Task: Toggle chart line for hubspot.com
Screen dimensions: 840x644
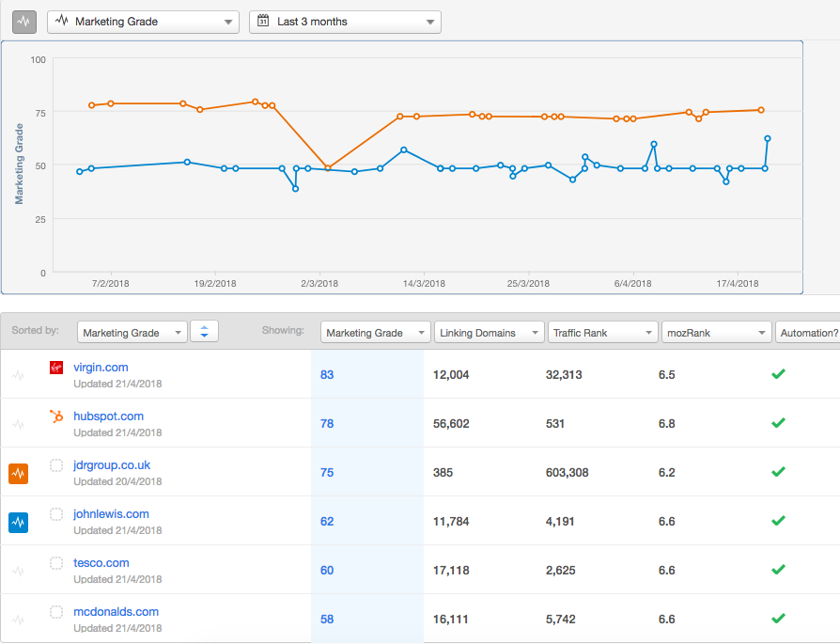Action: 18,424
